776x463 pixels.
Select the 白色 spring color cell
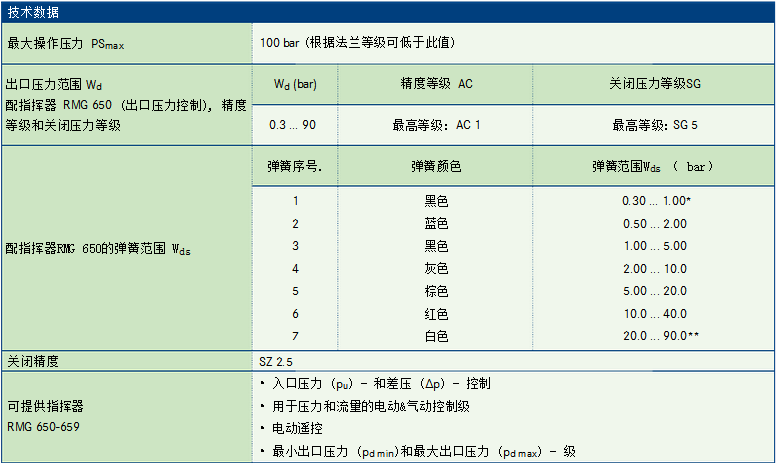coord(436,336)
